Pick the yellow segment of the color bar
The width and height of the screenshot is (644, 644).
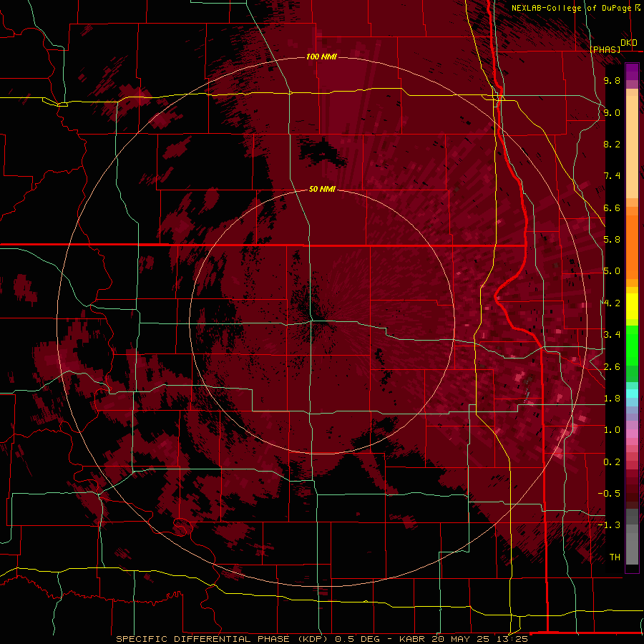pos(632,306)
